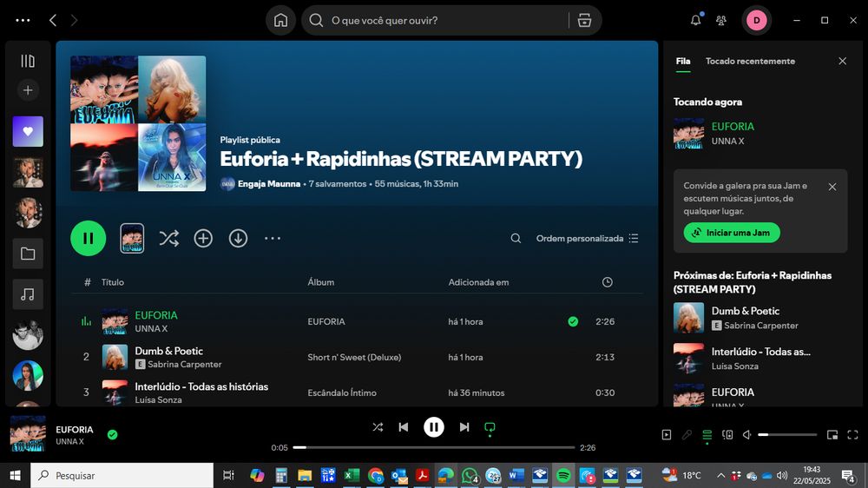
Task: Open the 'Short n' Sweet (Deluxe)' album link
Action: [x=354, y=357]
